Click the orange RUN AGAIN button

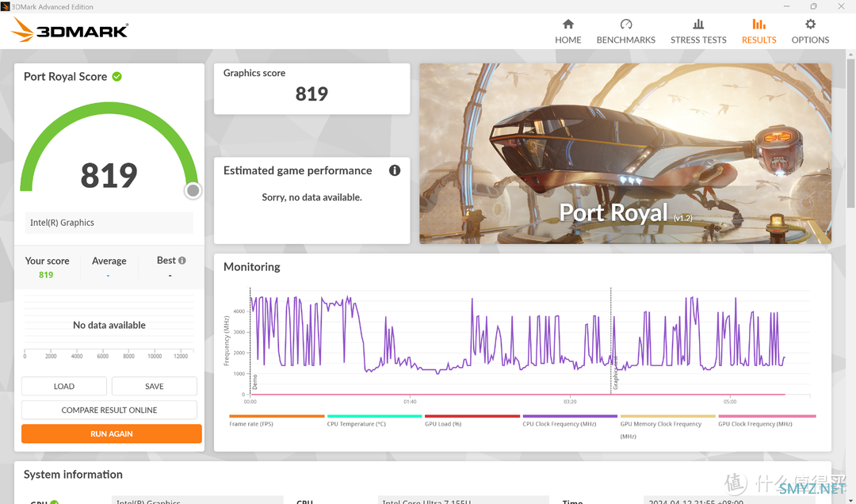(x=112, y=433)
